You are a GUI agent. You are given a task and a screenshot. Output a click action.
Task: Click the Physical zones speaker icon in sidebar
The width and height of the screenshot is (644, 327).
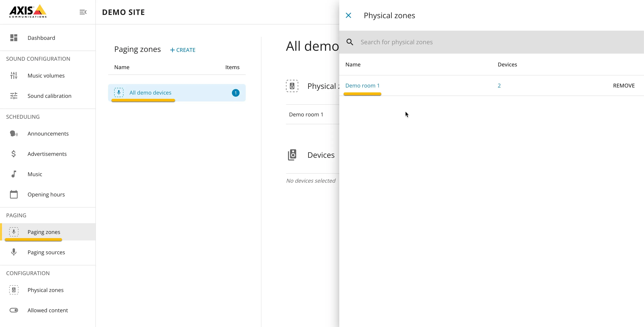coord(14,289)
